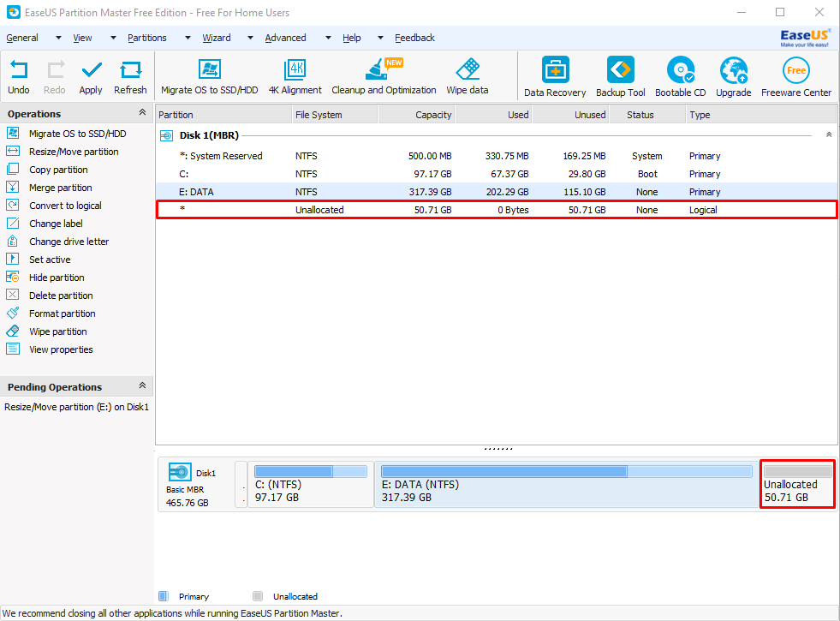Sort by Capacity column header
This screenshot has height=621, width=840.
(417, 115)
